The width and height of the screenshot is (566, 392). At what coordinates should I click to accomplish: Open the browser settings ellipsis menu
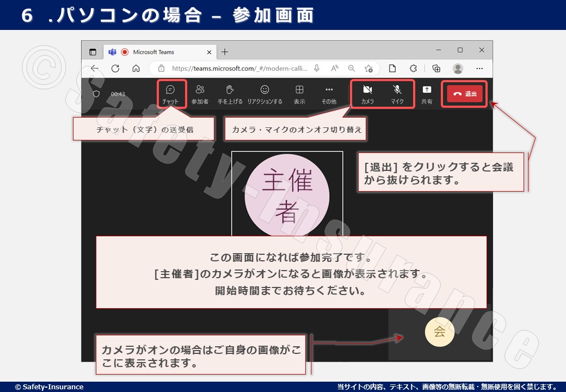[479, 69]
